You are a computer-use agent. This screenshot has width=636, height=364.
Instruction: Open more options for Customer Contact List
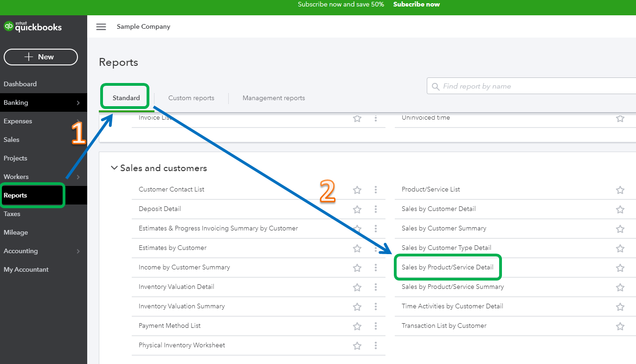[376, 190]
